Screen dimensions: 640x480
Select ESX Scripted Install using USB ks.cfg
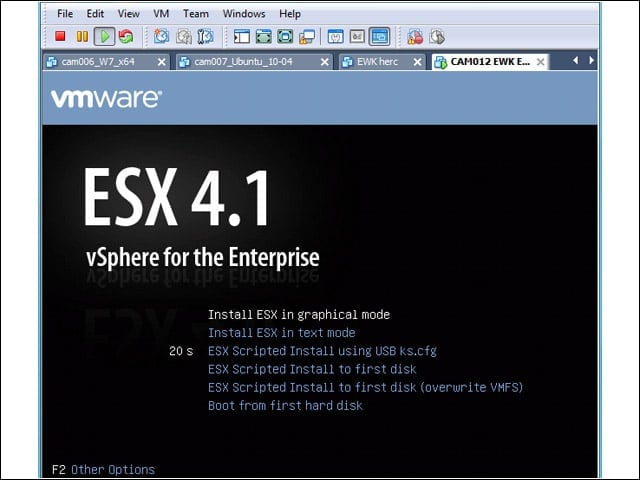322,351
